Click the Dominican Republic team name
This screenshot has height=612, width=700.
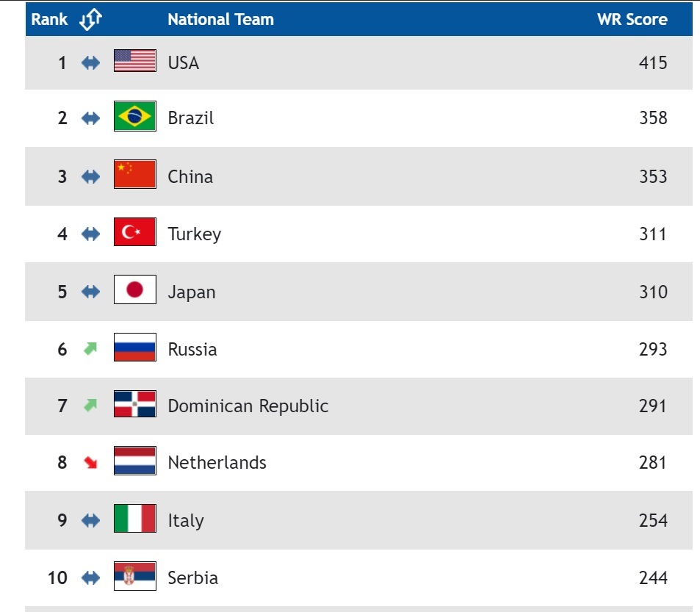coord(248,406)
